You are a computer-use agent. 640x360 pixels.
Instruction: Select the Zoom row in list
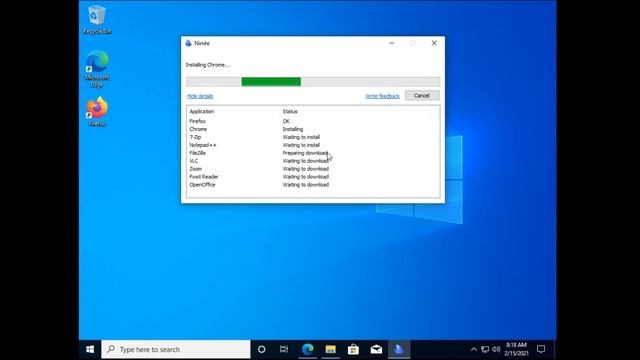313,169
